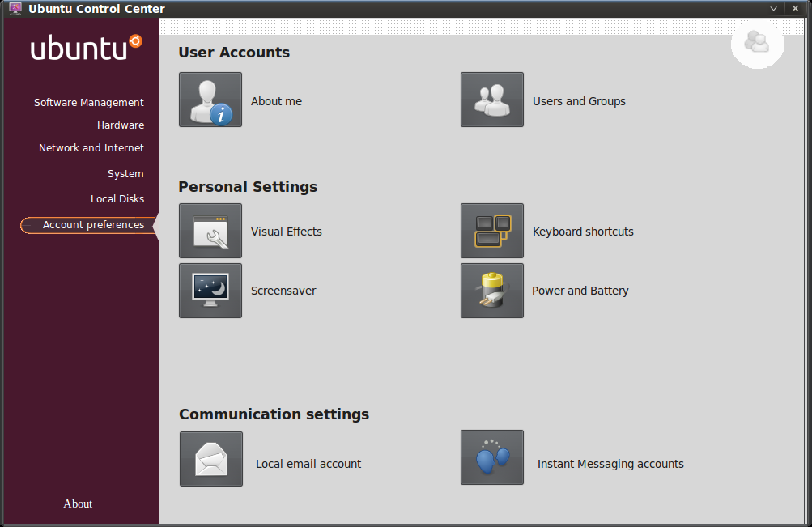Select the Account preferences entry
The image size is (812, 527).
click(x=91, y=225)
